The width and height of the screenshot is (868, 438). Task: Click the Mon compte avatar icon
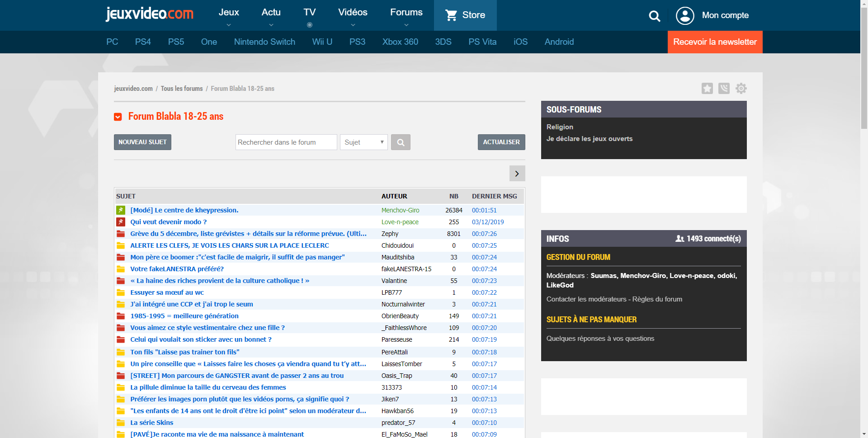pyautogui.click(x=685, y=16)
